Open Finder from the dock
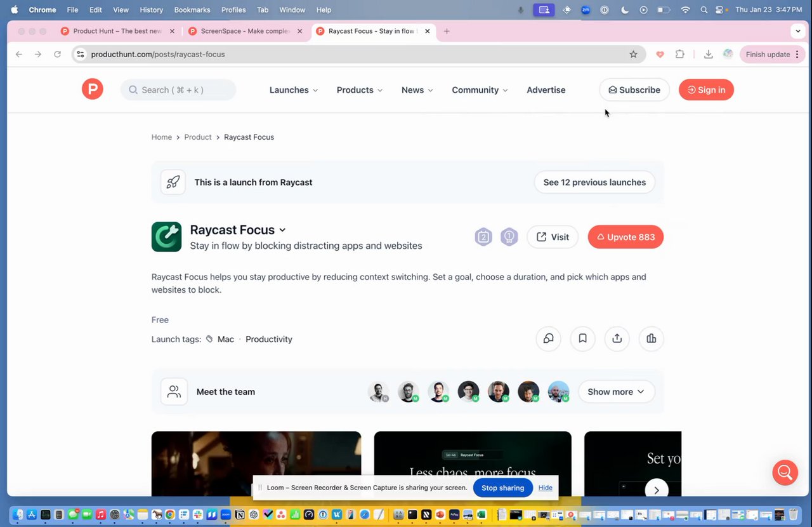This screenshot has width=812, height=527. pos(17,515)
